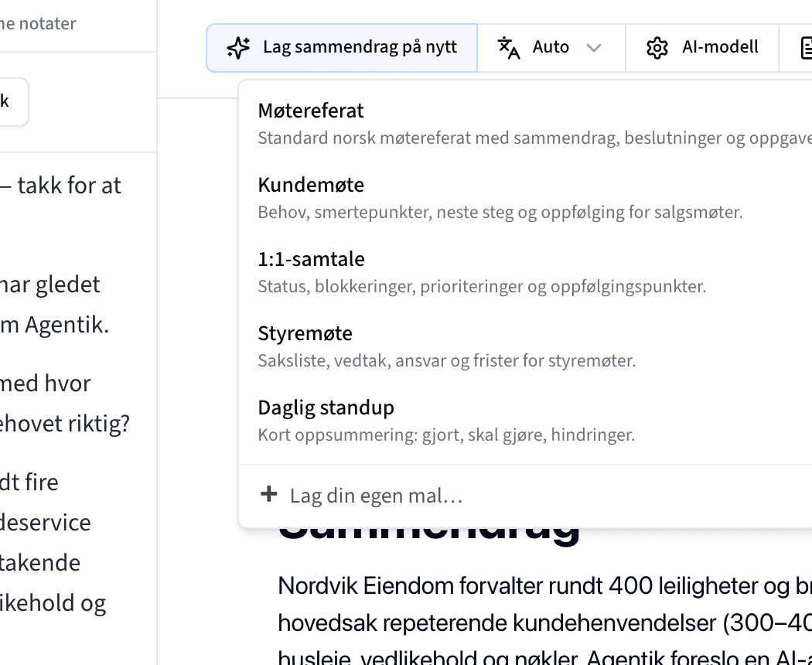
Task: Expand the Auto language chevron
Action: coord(593,48)
